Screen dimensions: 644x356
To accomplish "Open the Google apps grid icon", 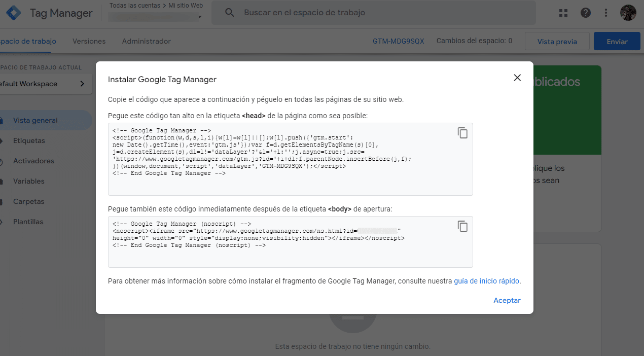I will pos(563,13).
